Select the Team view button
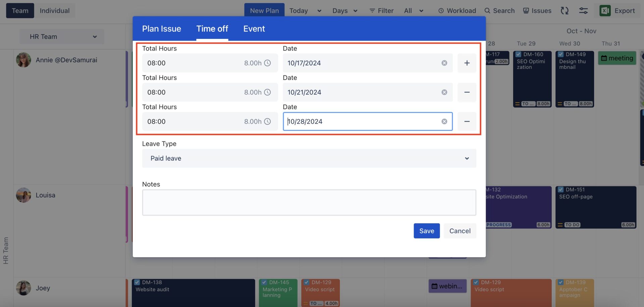The image size is (644, 307). pos(20,11)
